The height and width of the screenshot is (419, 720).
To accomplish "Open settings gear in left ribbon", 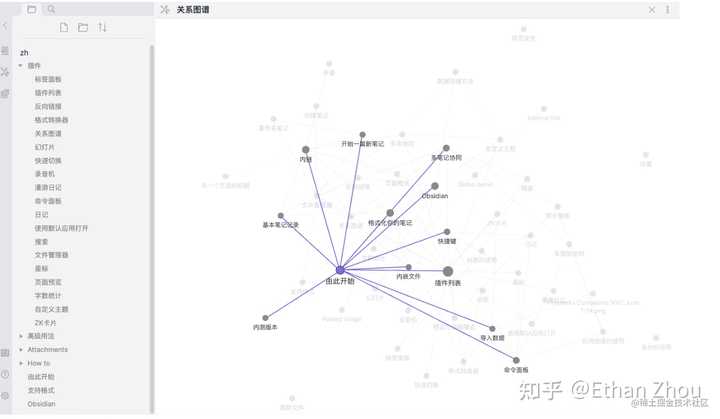I will pyautogui.click(x=6, y=395).
